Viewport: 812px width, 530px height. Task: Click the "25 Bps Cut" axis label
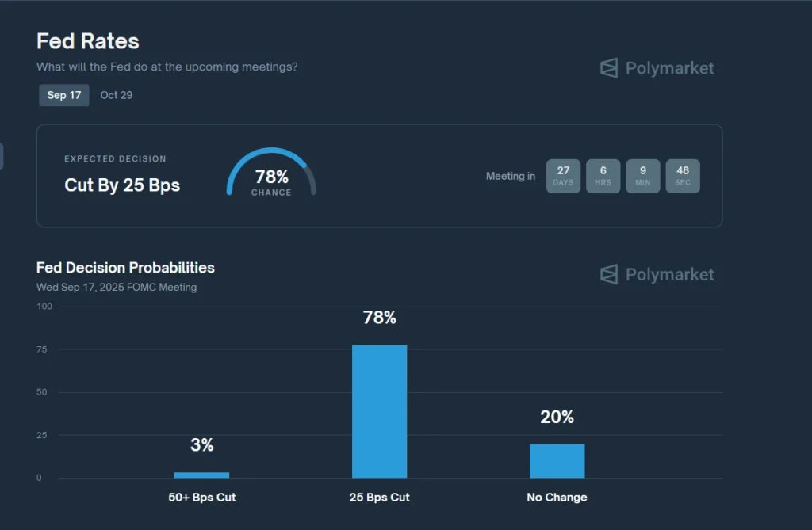[x=380, y=498]
